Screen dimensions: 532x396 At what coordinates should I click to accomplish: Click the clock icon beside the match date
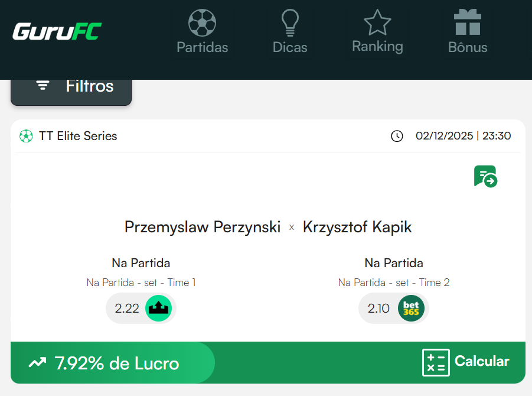(x=396, y=136)
